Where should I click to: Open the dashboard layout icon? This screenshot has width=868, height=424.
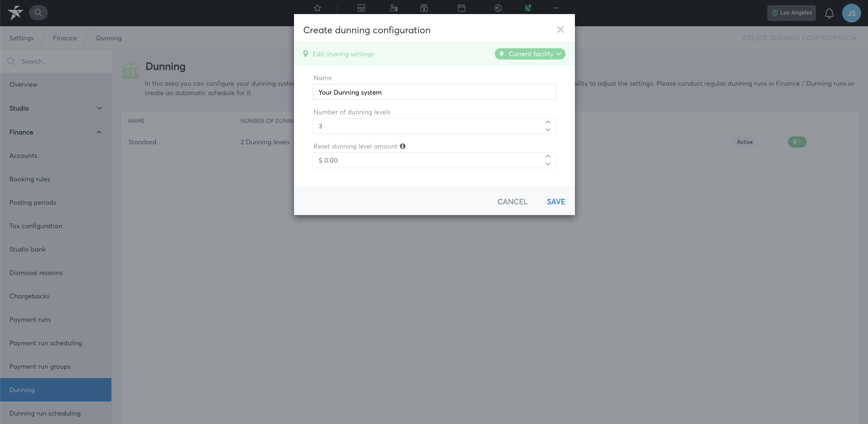(x=361, y=8)
